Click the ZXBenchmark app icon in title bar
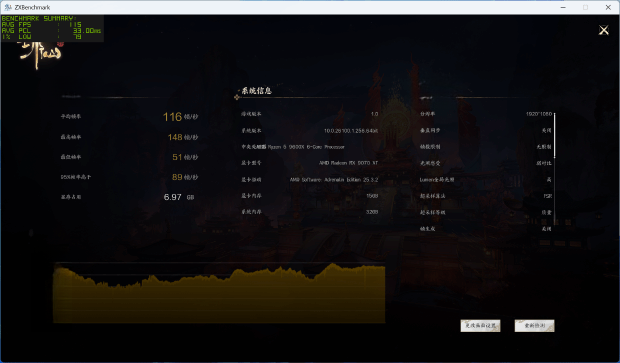The height and width of the screenshot is (363, 620). click(8, 7)
